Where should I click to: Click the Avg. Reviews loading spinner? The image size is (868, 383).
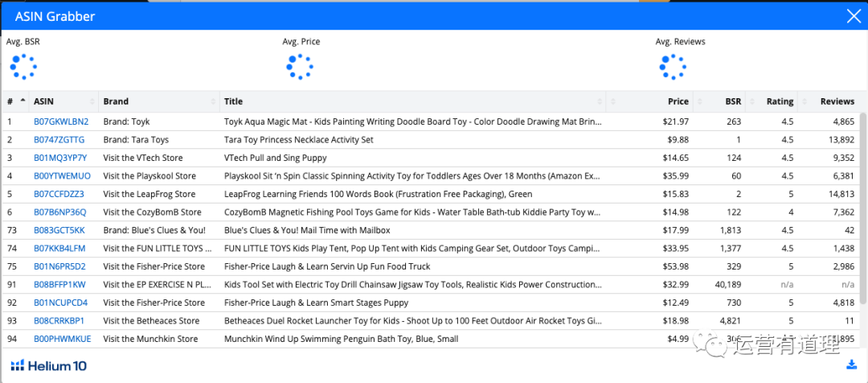coord(672,68)
